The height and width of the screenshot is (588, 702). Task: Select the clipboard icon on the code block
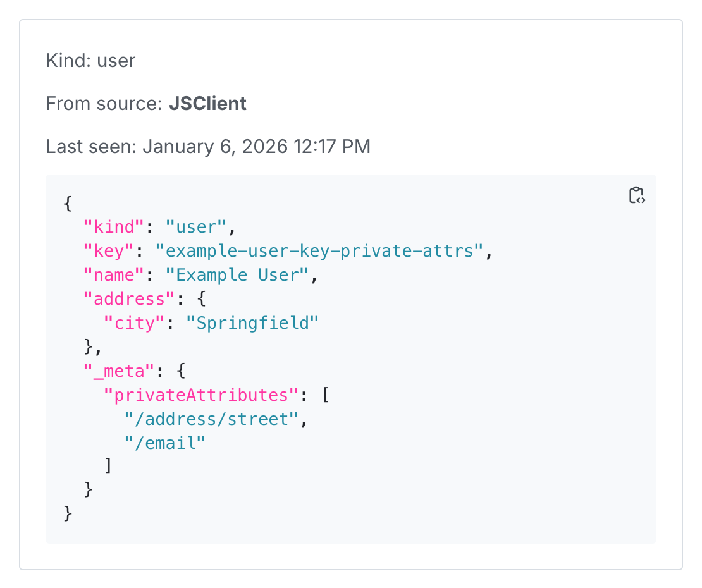636,196
